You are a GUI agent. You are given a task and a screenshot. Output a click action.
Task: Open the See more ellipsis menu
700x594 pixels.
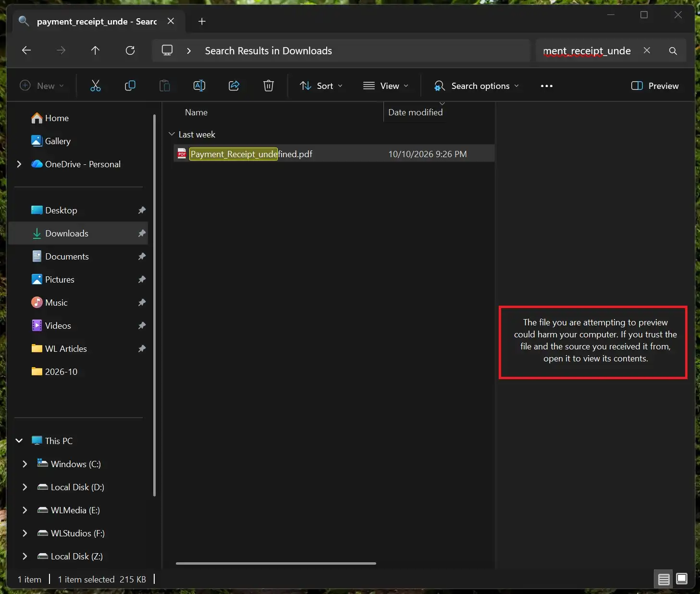coord(547,86)
